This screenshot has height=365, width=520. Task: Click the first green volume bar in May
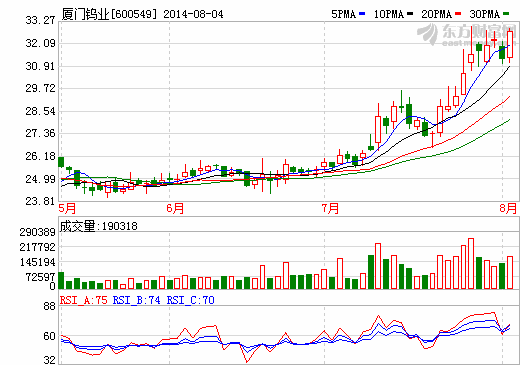coord(61,280)
